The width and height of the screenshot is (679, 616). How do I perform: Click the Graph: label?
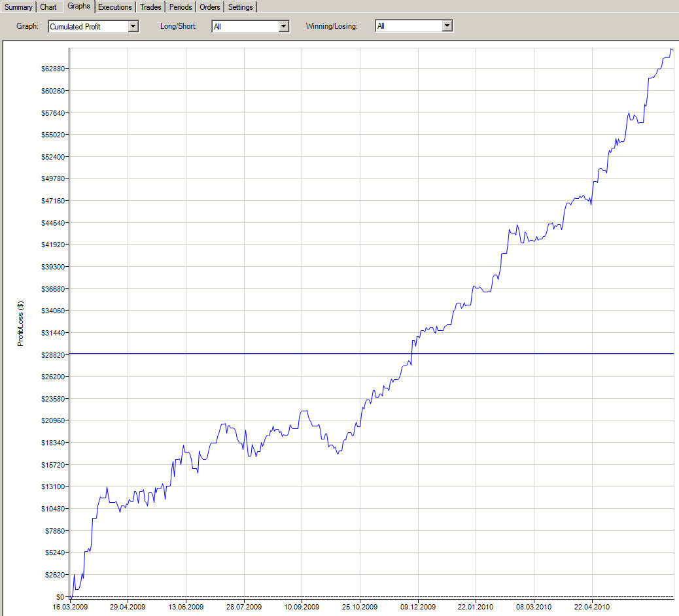tap(27, 26)
